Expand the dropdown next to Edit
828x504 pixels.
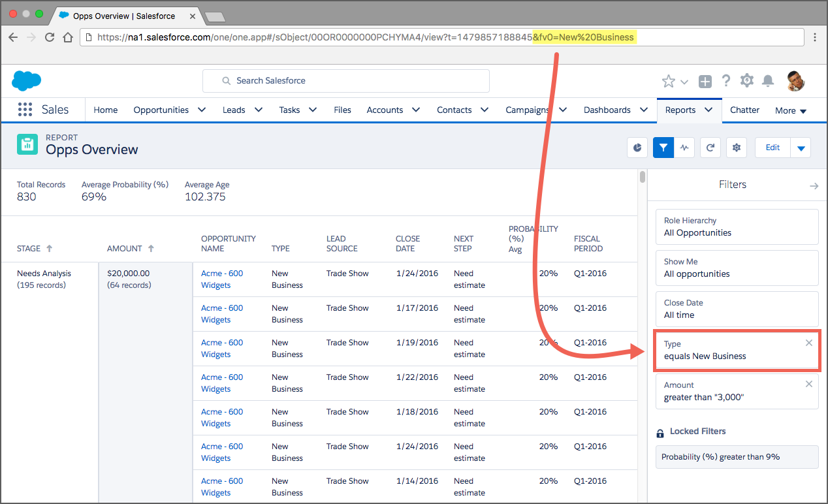coord(801,148)
